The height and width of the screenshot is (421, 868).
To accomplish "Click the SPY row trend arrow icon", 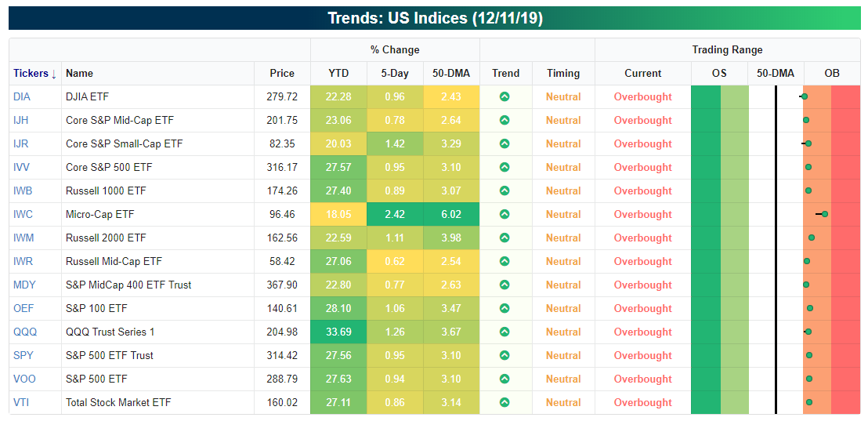I will [x=505, y=356].
